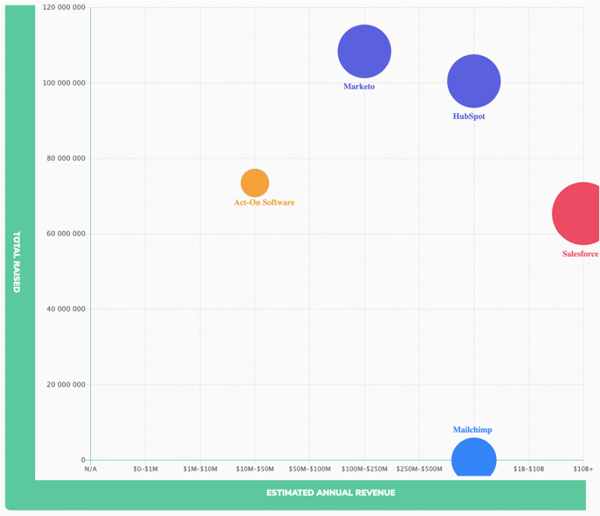Click the orange Act-On Software bubble

pyautogui.click(x=255, y=183)
